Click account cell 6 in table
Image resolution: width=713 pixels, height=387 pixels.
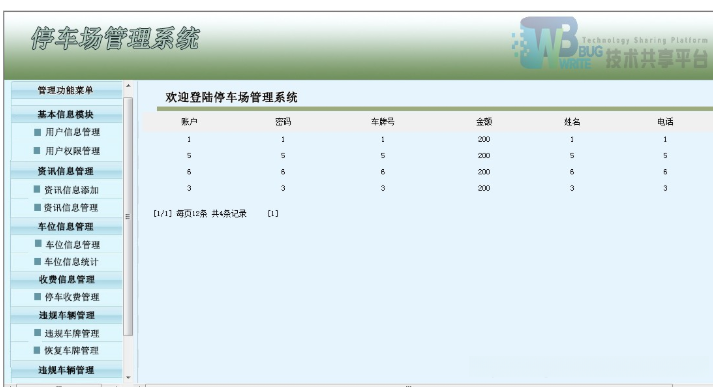click(x=189, y=172)
